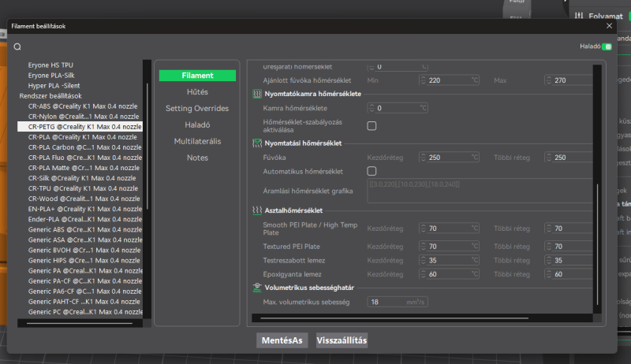Open the Haladó tab in sidebar

(x=197, y=125)
